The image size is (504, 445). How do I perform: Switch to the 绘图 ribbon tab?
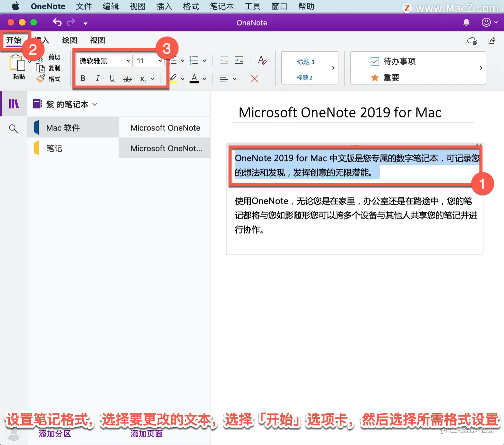tap(70, 40)
